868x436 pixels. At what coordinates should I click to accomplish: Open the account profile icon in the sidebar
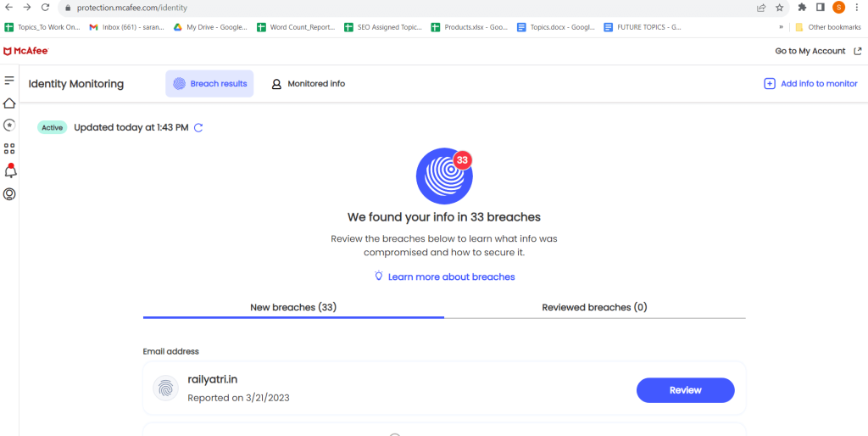click(x=8, y=194)
